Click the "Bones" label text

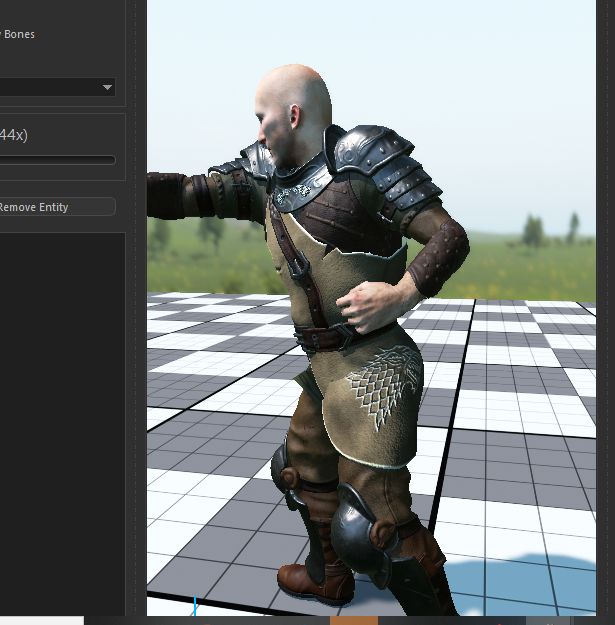(19, 34)
